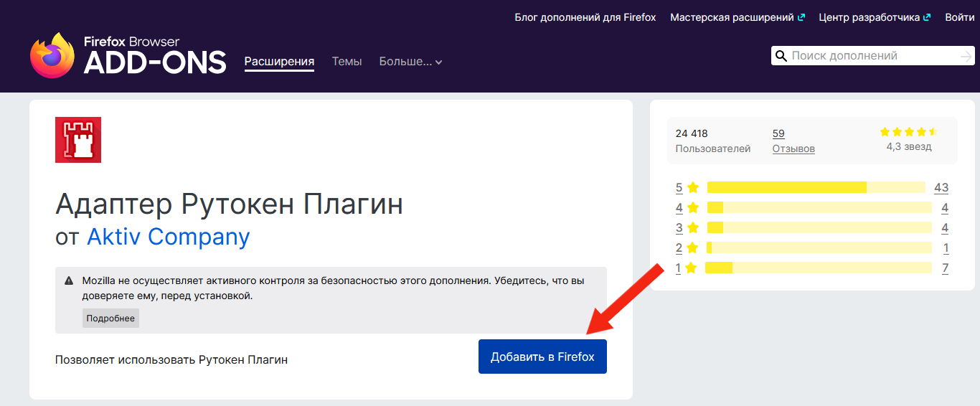Click the red Rutoken tower extension icon

coord(78,139)
